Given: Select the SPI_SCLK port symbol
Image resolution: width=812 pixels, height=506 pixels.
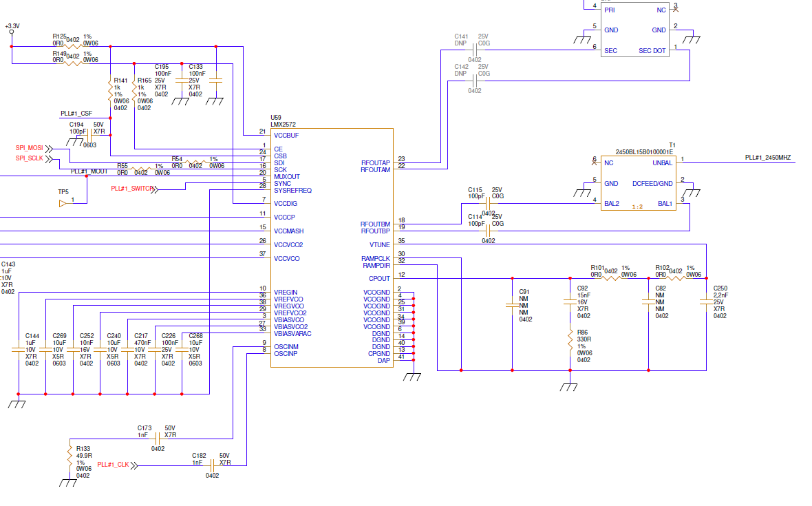Looking at the screenshot, I should [x=49, y=159].
